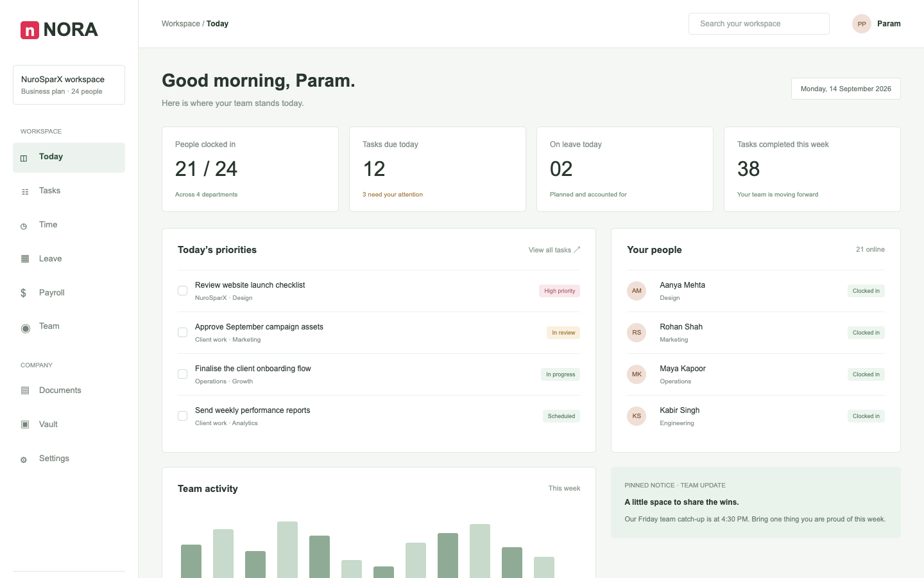Click the Documents icon in sidebar

25,390
